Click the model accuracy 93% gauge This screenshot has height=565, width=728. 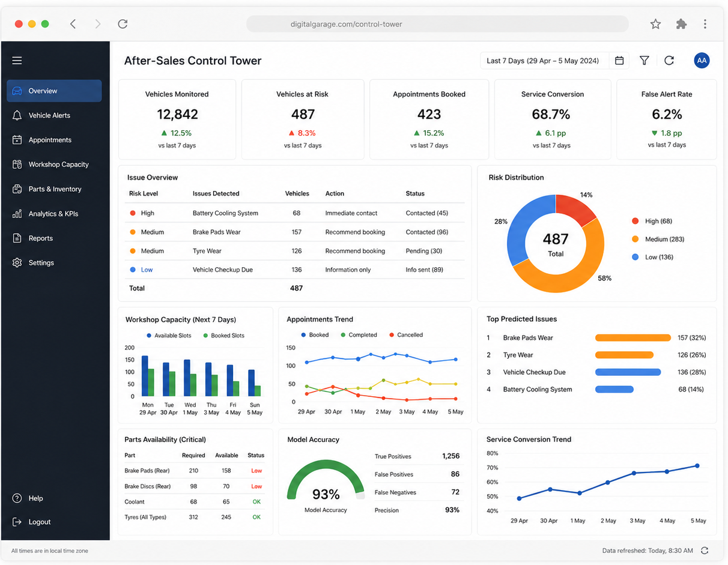pos(326,480)
